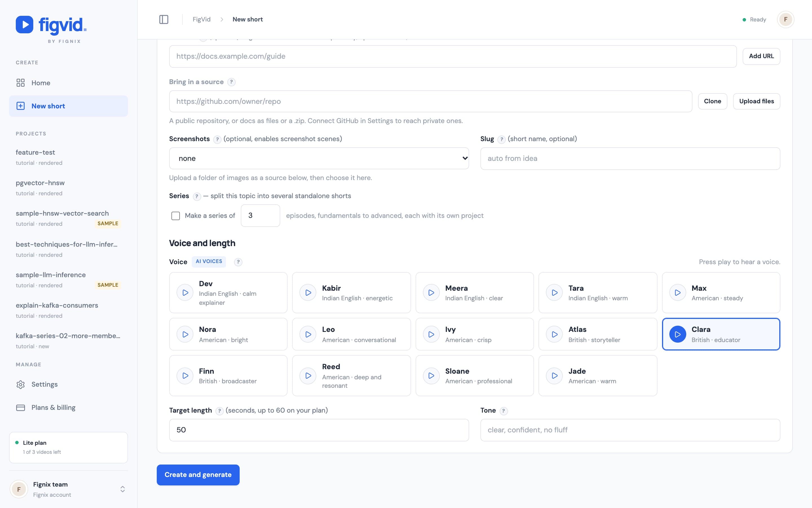Preview the Max voice
The width and height of the screenshot is (812, 508).
[x=678, y=293]
